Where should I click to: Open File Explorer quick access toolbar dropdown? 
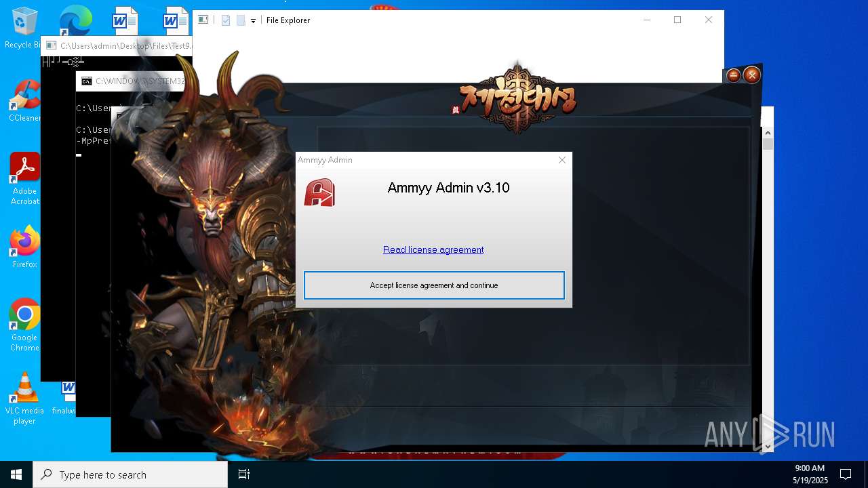[253, 20]
